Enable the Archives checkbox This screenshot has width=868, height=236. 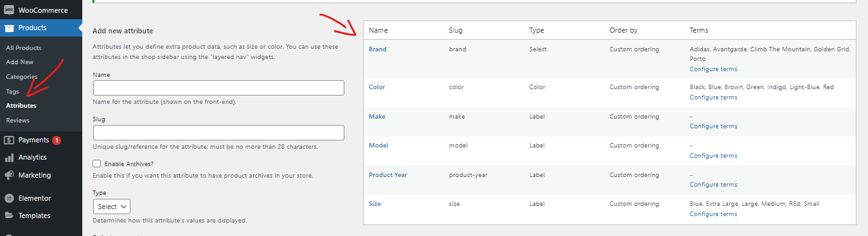point(97,164)
